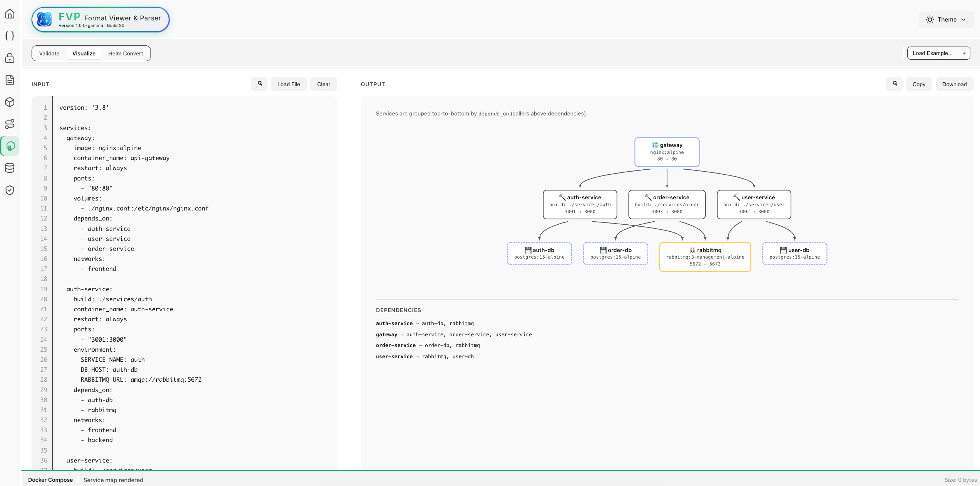The image size is (980, 486).
Task: Click the DEPENDENCIES heading
Action: click(x=399, y=310)
